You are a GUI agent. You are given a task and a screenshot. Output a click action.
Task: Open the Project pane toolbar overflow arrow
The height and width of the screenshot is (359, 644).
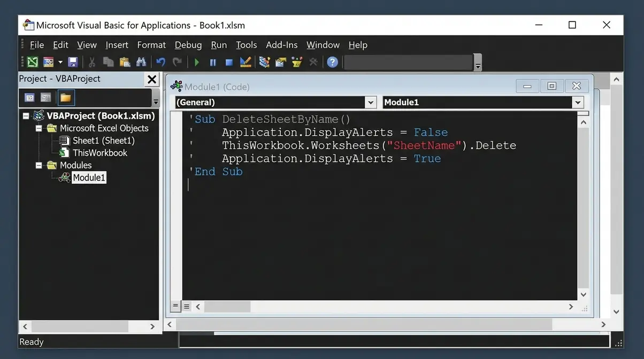156,98
